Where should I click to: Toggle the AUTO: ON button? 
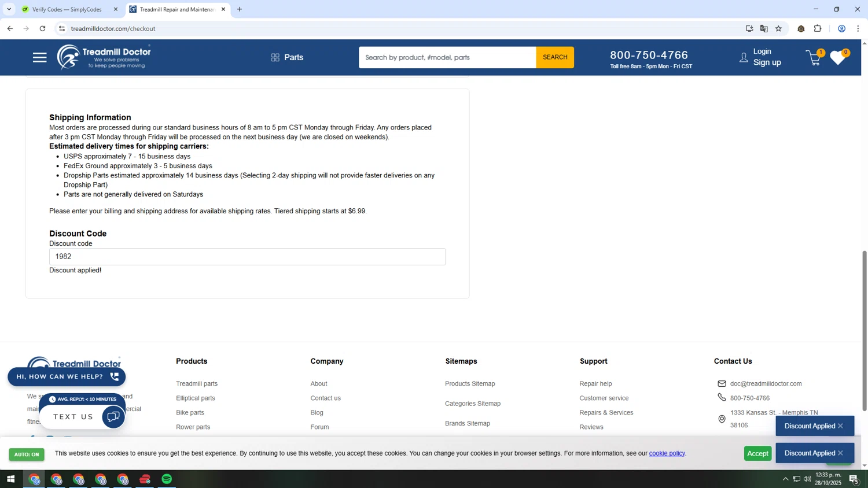(27, 454)
